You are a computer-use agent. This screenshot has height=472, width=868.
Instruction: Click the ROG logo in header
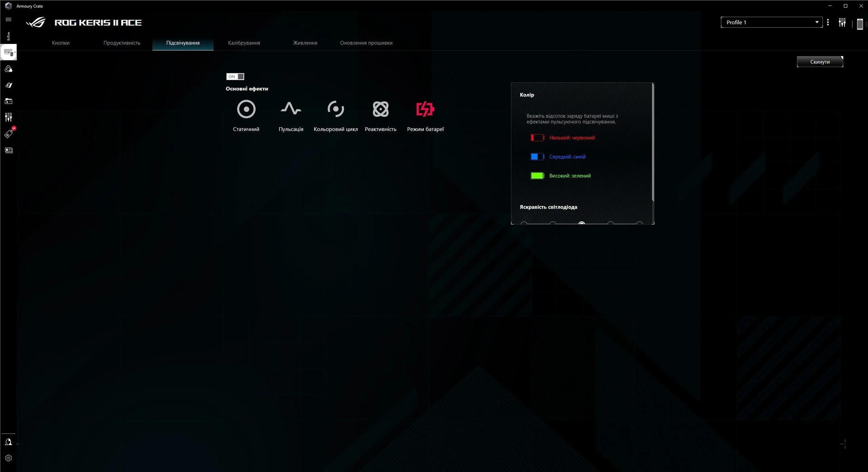(x=36, y=22)
